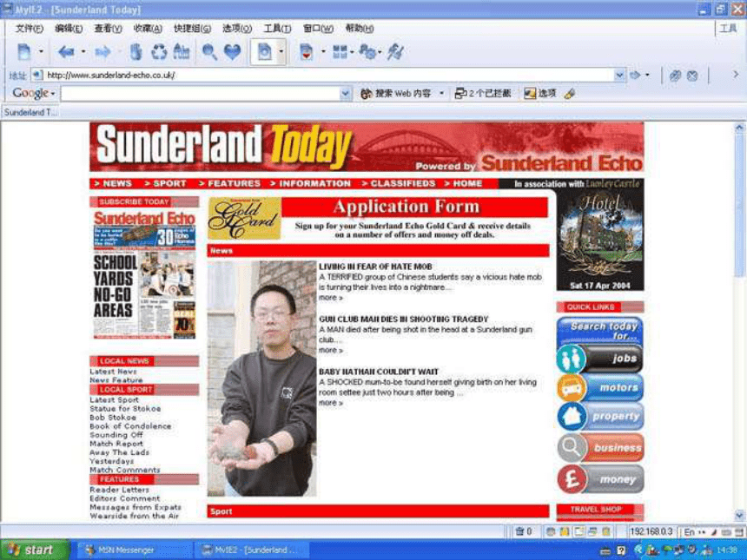Open the 帮助(H) menu
This screenshot has width=747, height=560.
(x=360, y=29)
